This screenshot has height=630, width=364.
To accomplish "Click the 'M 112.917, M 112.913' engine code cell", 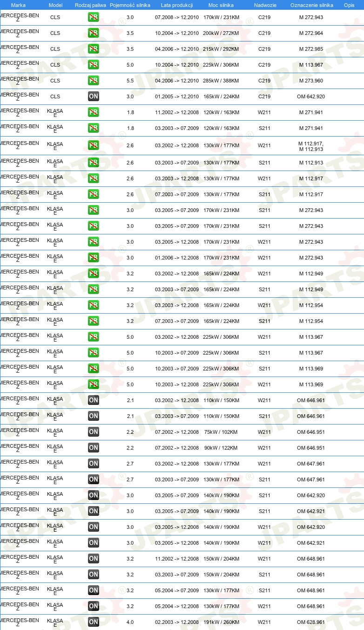I will [311, 146].
